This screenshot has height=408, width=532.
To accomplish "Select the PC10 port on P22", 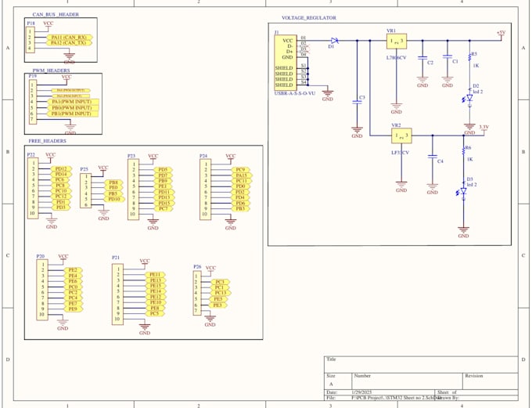I will pos(61,191).
